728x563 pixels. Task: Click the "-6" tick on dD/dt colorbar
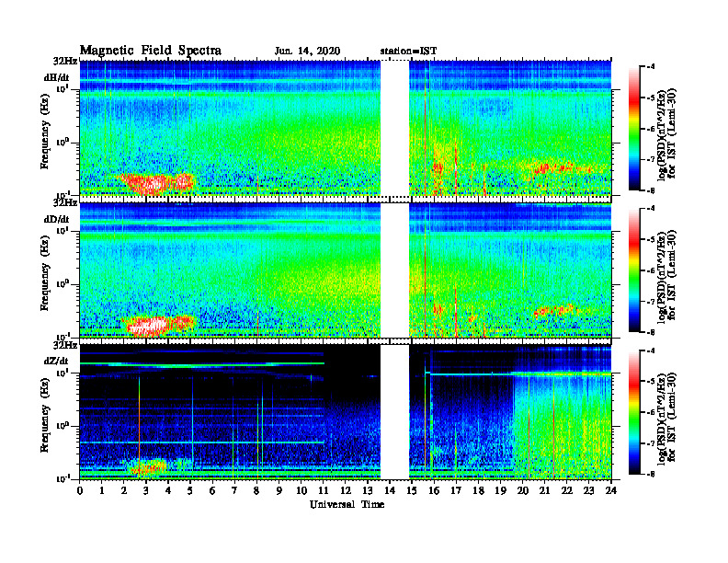tap(650, 270)
